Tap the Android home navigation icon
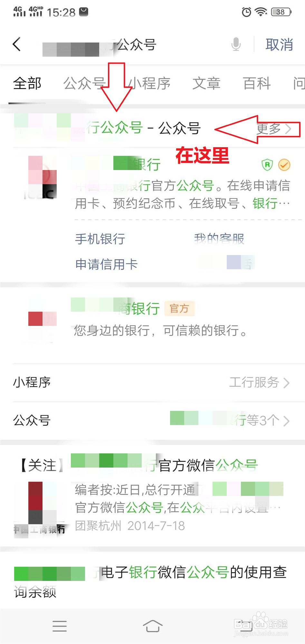 (x=153, y=626)
